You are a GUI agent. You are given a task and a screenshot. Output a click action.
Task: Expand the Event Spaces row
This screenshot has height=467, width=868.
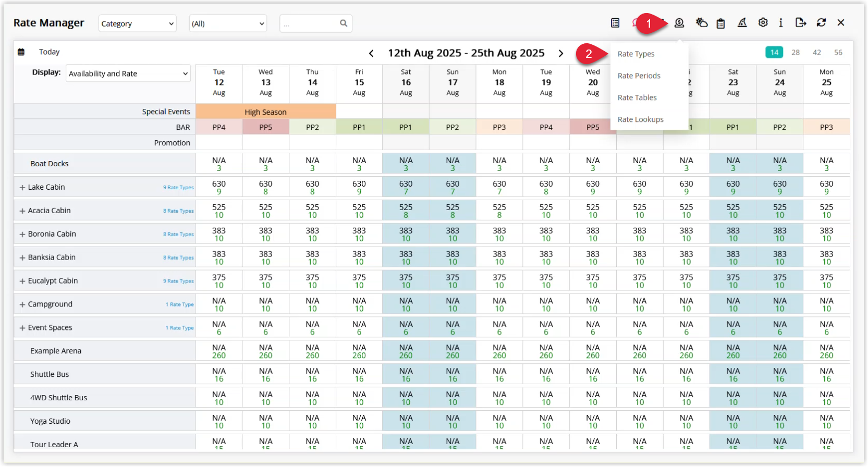22,328
